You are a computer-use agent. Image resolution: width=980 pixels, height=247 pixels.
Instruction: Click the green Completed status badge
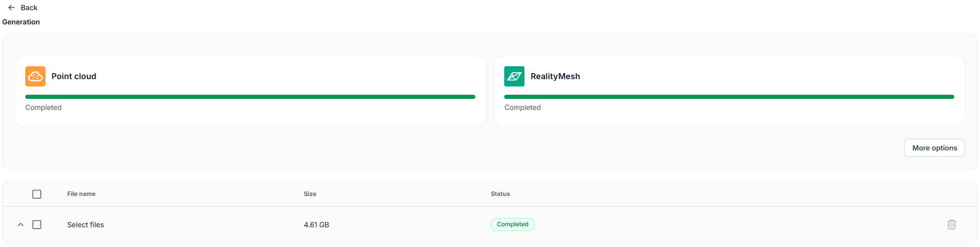[x=513, y=224]
